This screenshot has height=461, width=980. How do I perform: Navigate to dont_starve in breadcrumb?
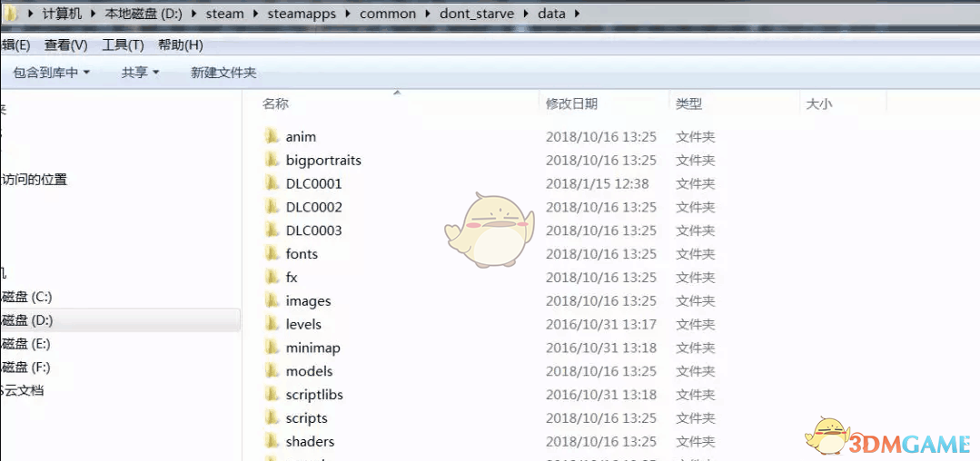477,13
